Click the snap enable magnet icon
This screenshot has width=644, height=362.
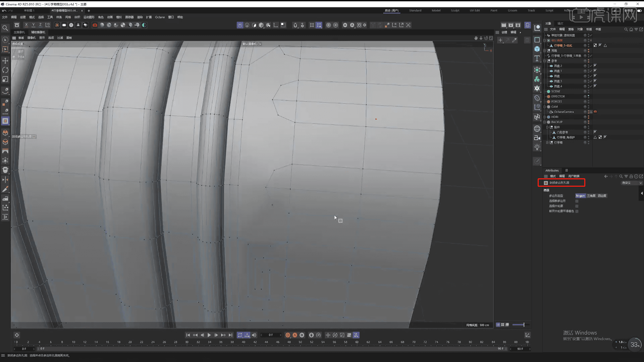click(295, 25)
